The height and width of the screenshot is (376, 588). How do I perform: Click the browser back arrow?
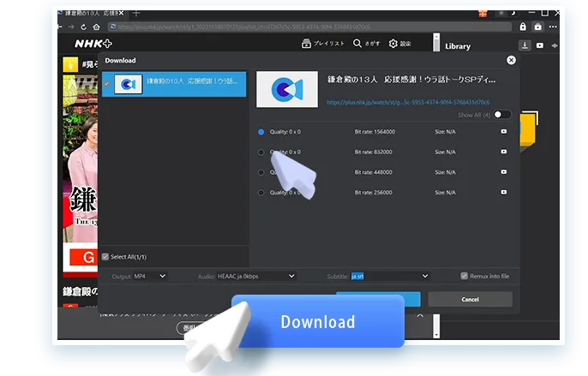(x=60, y=27)
